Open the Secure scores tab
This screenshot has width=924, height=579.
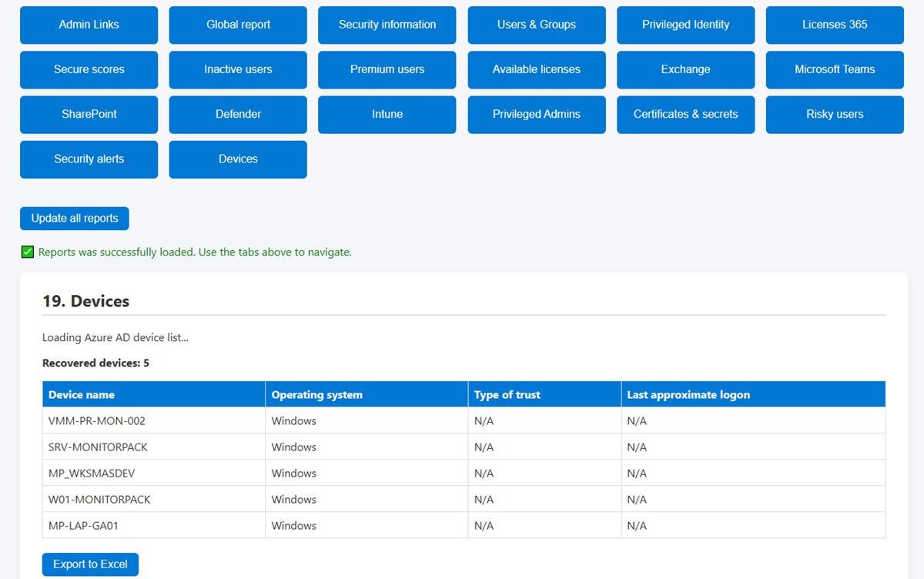click(x=89, y=69)
